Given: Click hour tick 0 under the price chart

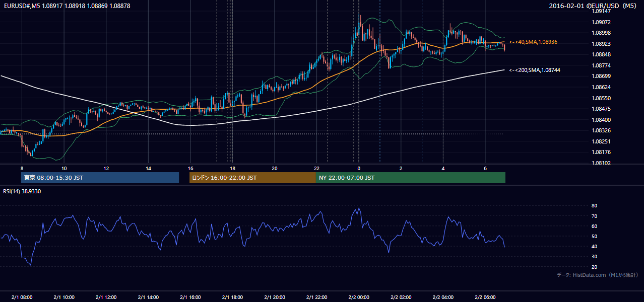Looking at the screenshot, I should point(359,168).
